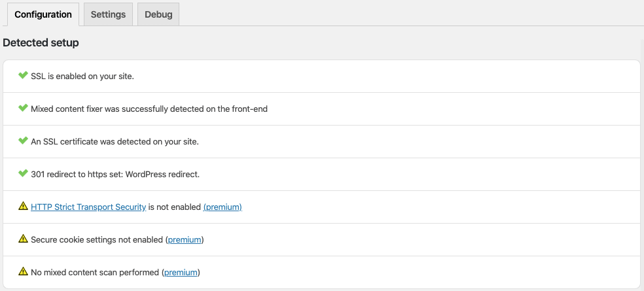Click the SSL is enabled on your site text
Image resolution: width=644 pixels, height=291 pixels.
coord(82,77)
